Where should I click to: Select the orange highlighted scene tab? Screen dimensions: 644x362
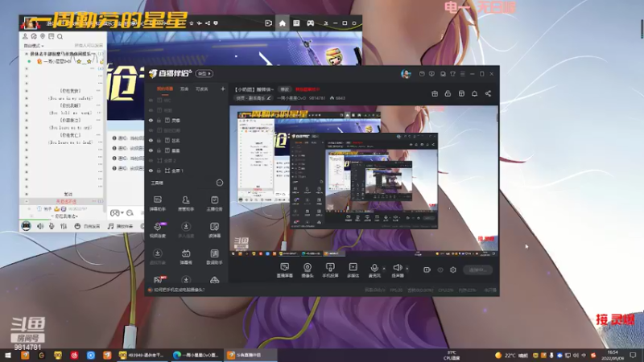165,89
